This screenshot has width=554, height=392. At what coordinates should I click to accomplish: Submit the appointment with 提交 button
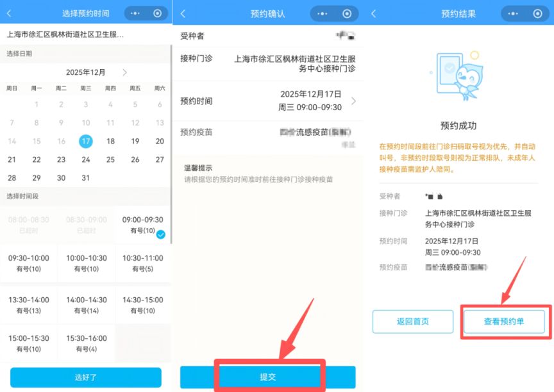pos(268,377)
